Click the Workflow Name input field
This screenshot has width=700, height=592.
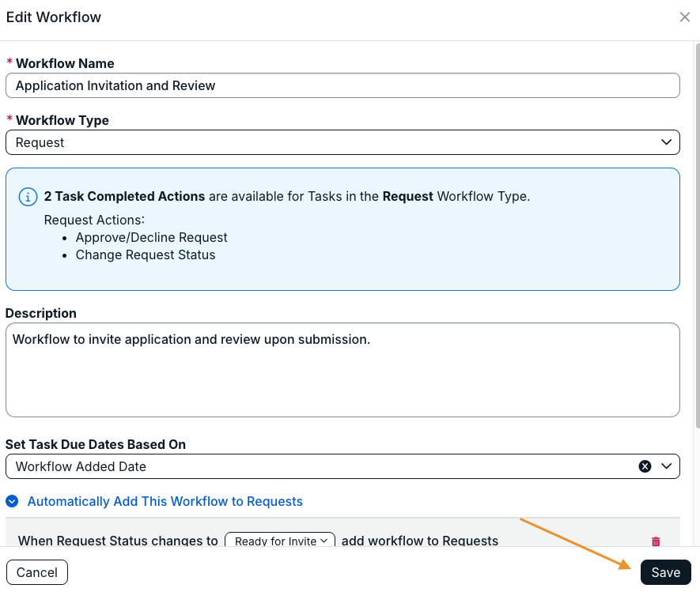point(342,85)
